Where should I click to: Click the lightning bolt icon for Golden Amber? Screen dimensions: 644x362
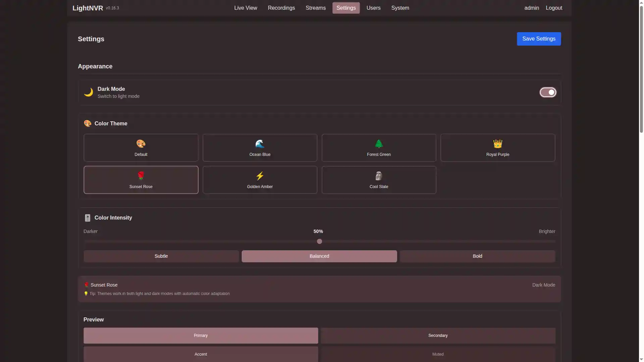click(260, 176)
